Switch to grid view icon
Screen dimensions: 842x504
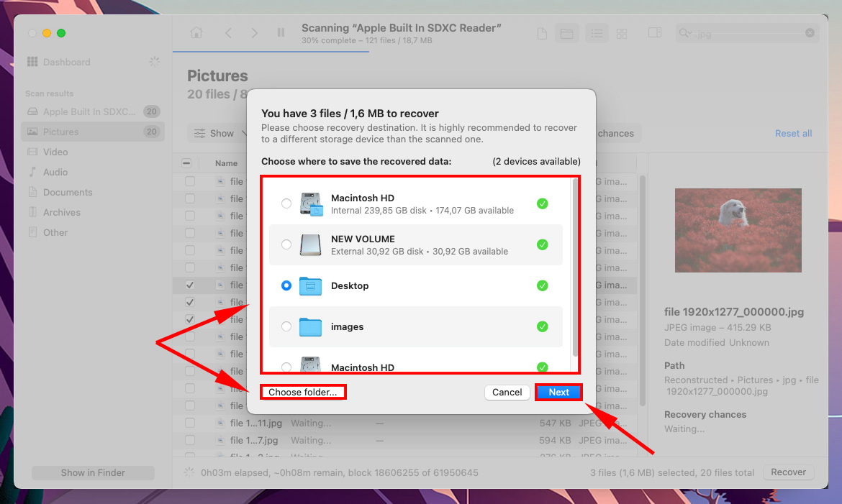622,34
